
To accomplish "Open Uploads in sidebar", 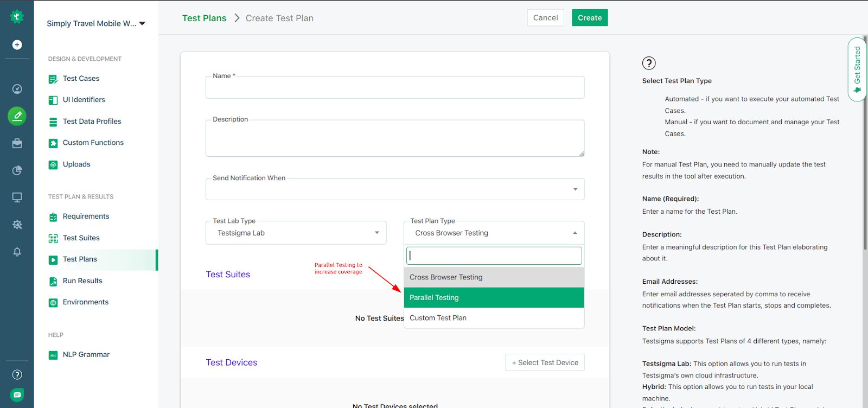I will pyautogui.click(x=76, y=164).
